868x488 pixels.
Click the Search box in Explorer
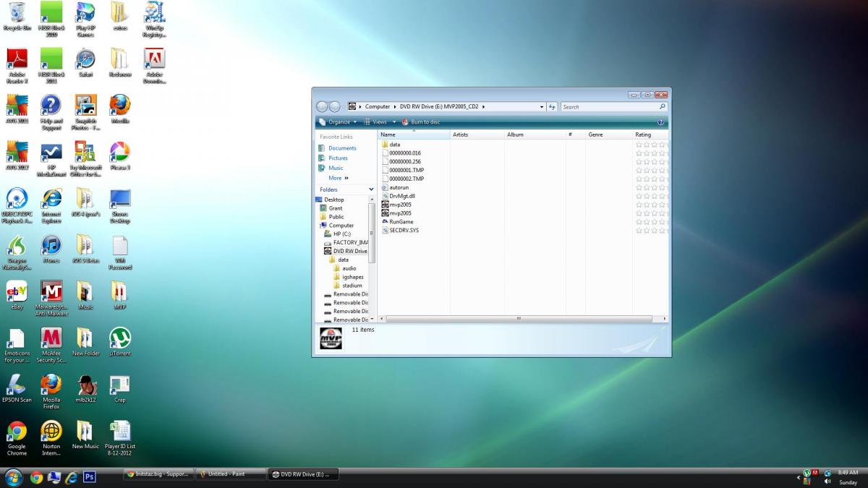point(610,107)
